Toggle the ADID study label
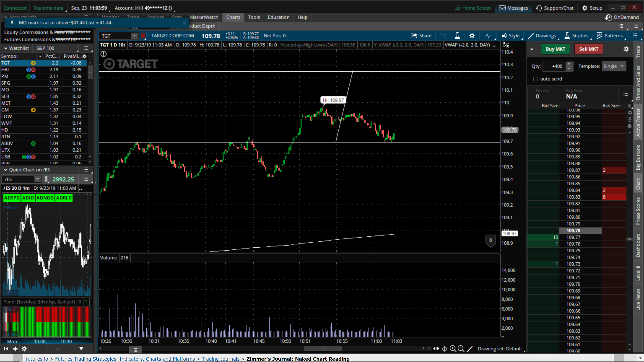This screenshot has width=644, height=362. coord(28,198)
